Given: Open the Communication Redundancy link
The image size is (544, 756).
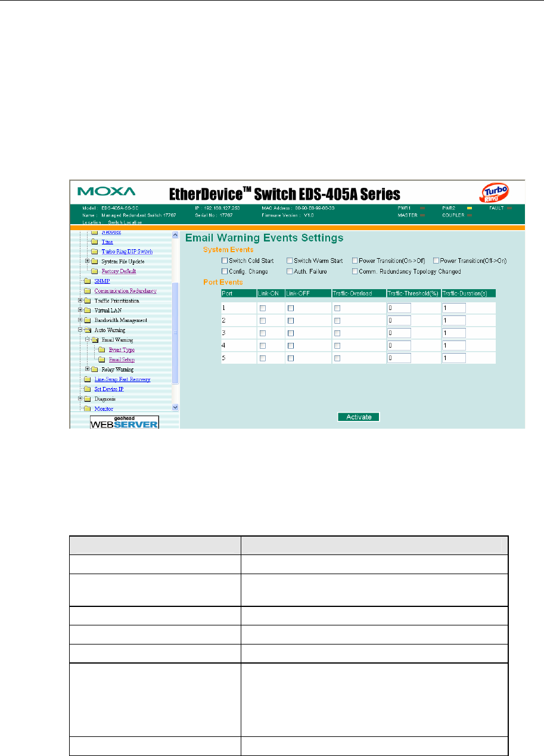Looking at the screenshot, I should 125,291.
